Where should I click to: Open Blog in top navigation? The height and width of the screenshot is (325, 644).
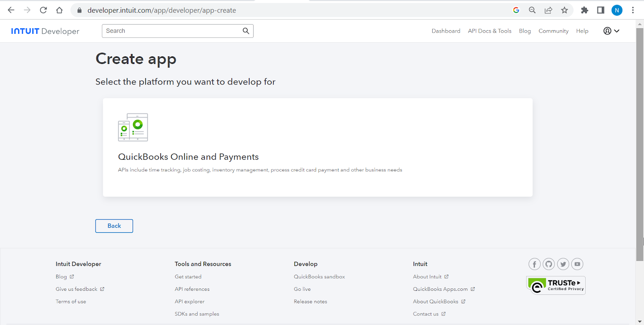tap(525, 31)
